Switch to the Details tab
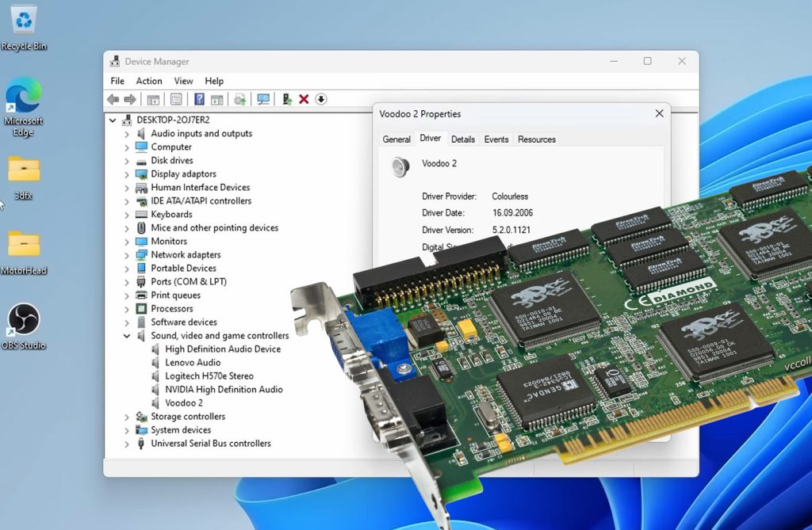 [x=463, y=139]
